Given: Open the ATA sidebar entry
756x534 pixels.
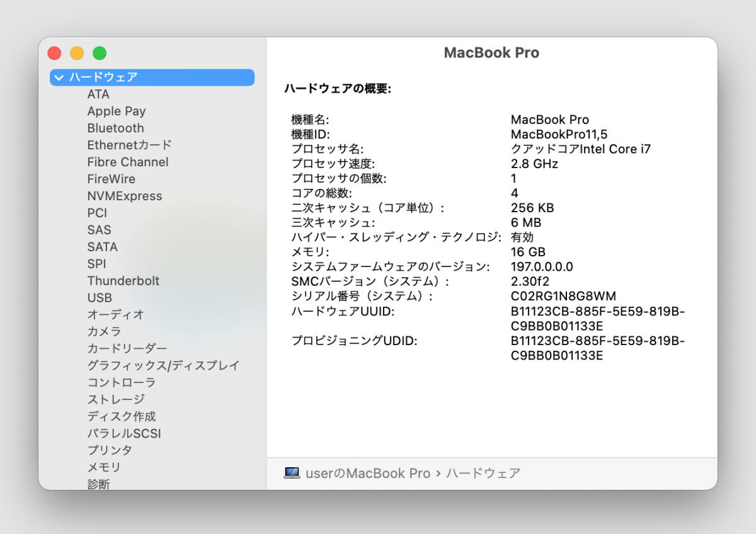Looking at the screenshot, I should tap(98, 94).
